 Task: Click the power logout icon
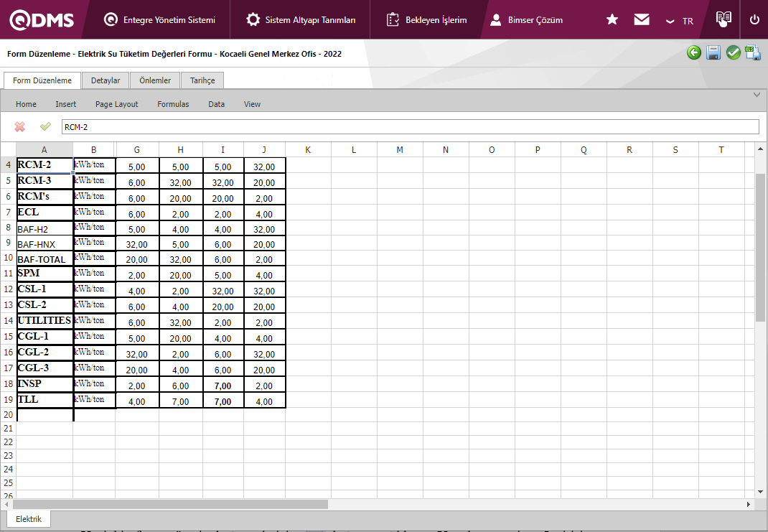coord(754,19)
